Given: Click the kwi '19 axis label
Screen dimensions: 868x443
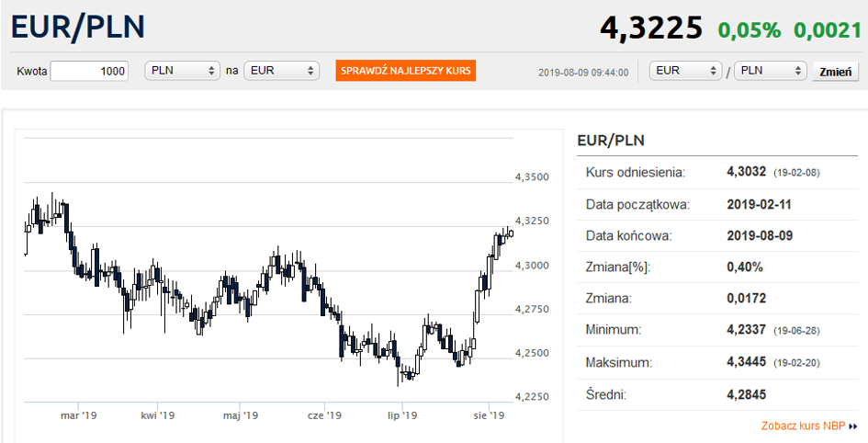Looking at the screenshot, I should (x=158, y=415).
